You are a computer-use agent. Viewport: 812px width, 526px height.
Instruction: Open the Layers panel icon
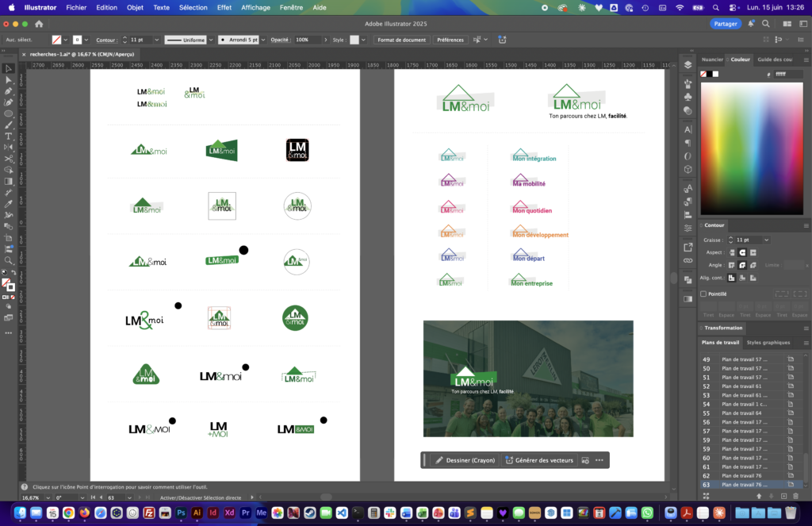(688, 65)
